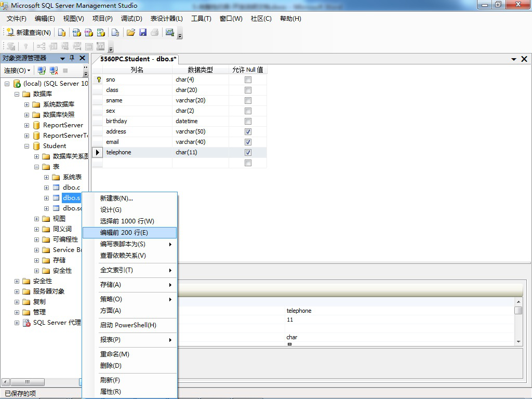Click 选择前 1000 行(W) menu entry
Image resolution: width=532 pixels, height=399 pixels.
[x=129, y=221]
